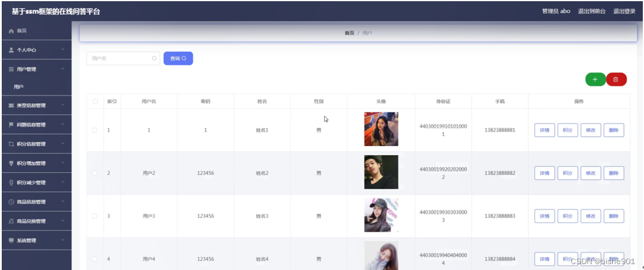Click 详情 for 用户2
The height and width of the screenshot is (270, 644).
point(545,173)
